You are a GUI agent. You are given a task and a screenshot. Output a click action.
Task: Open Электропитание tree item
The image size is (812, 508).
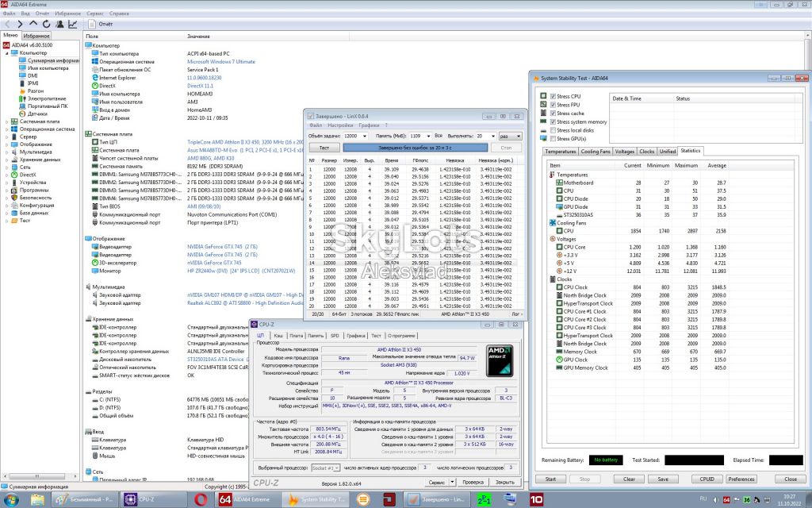click(x=47, y=98)
